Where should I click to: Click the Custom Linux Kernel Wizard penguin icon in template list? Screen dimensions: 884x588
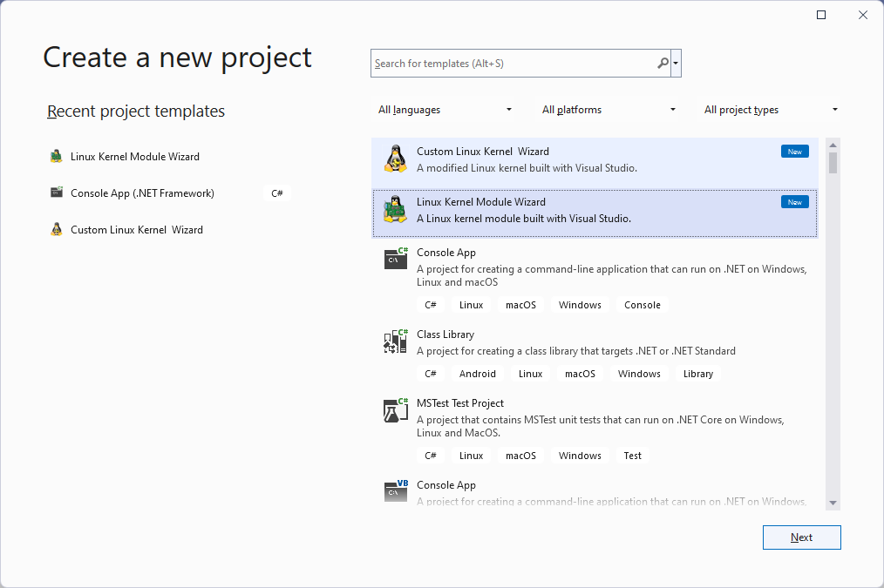pyautogui.click(x=396, y=159)
